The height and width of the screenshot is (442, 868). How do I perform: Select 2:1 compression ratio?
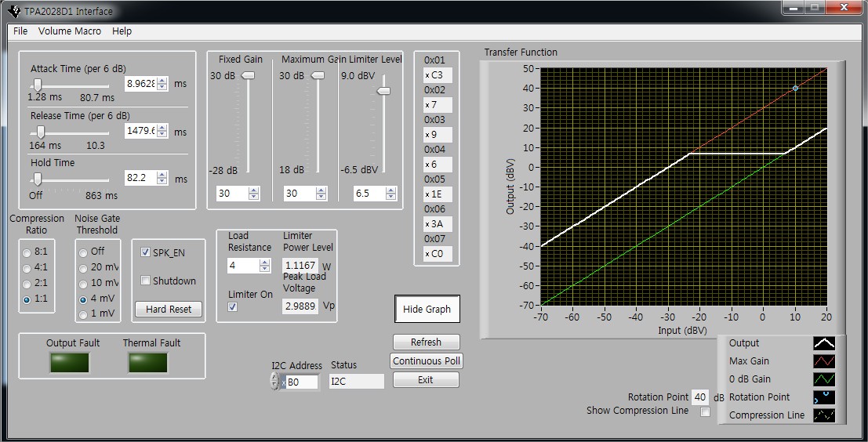[x=27, y=284]
